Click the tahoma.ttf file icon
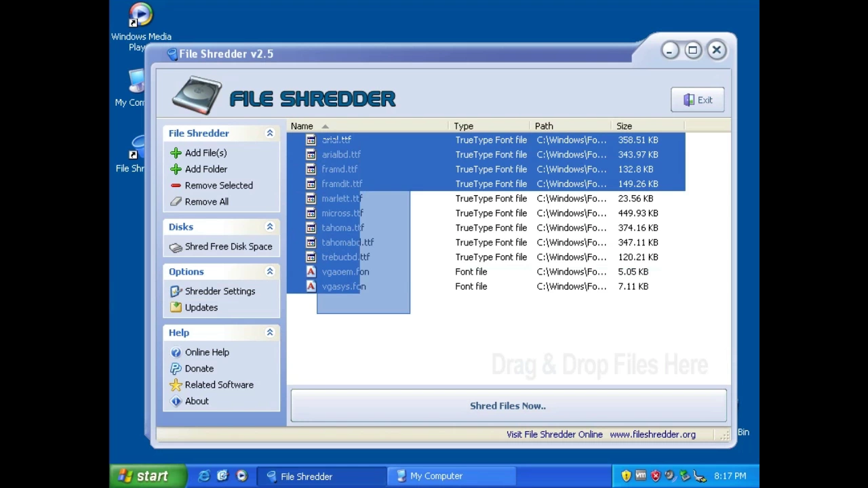This screenshot has width=868, height=488. coord(311,228)
